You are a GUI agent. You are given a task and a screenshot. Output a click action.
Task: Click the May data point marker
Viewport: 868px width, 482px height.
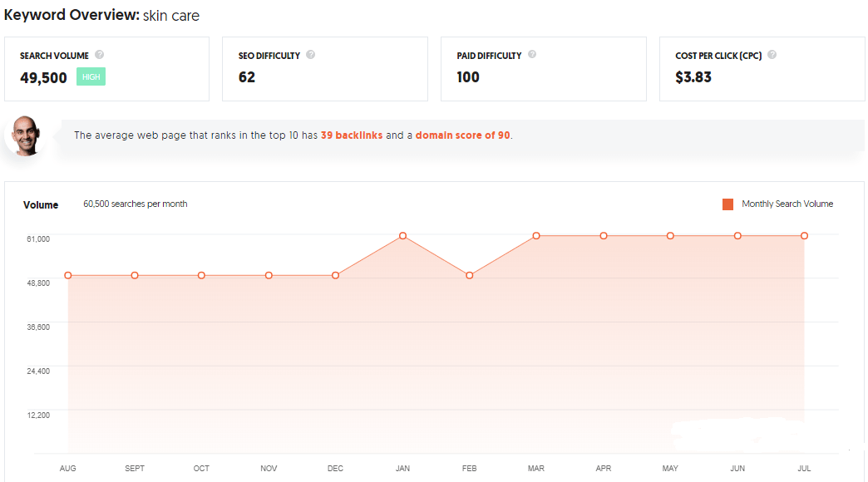(x=670, y=236)
